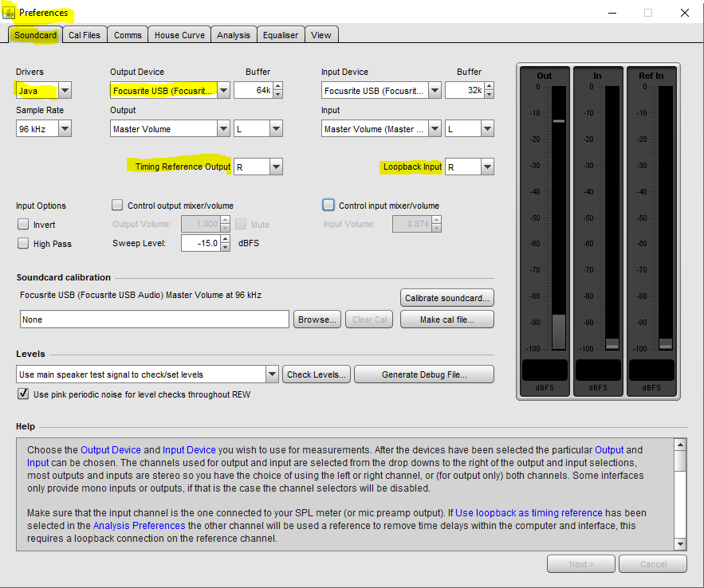
Task: Click the Java app icon in title bar
Action: point(9,13)
